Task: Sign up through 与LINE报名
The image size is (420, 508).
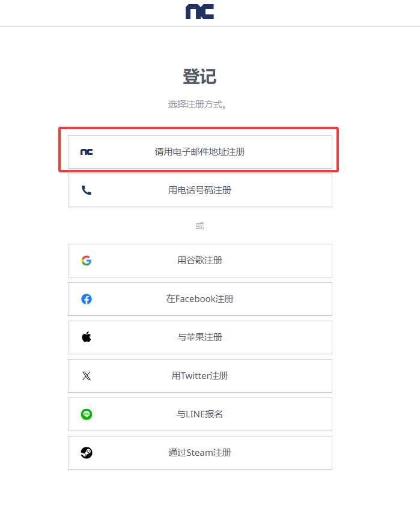Action: (x=200, y=414)
